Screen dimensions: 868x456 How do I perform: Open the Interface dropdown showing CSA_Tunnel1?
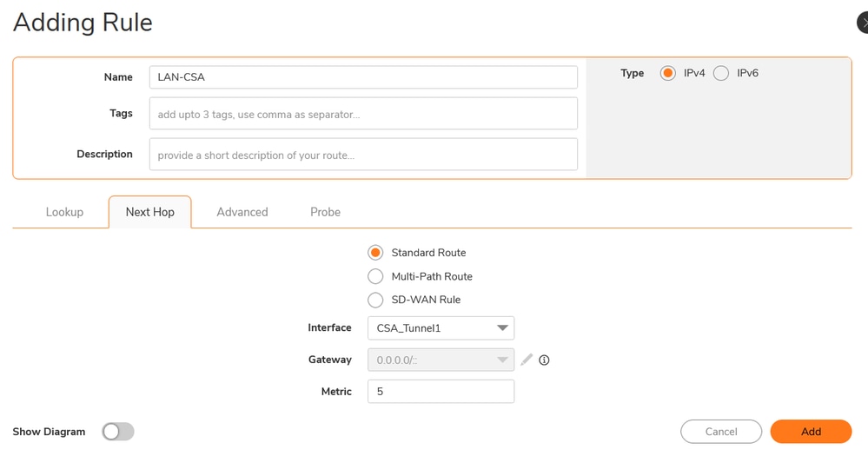[x=441, y=328]
